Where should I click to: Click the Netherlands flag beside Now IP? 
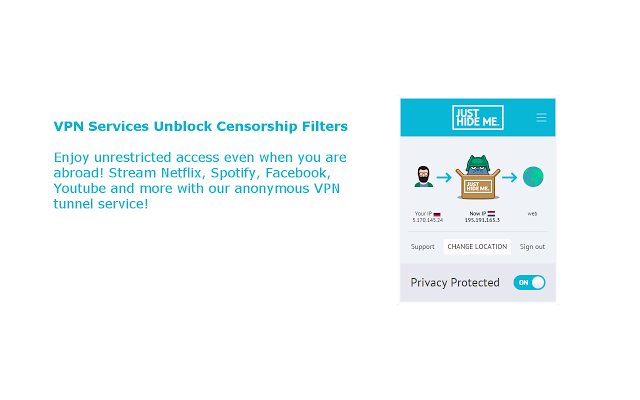pyautogui.click(x=491, y=213)
